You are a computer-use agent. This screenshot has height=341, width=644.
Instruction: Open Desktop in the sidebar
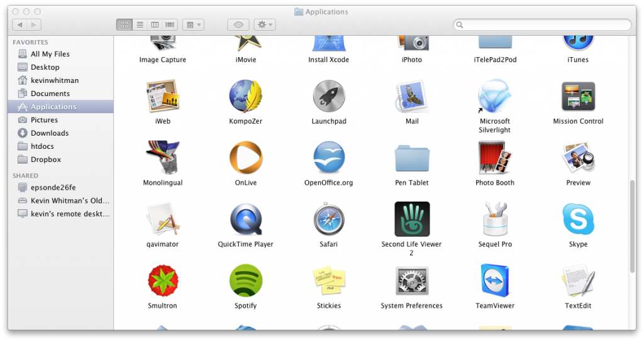(61, 67)
